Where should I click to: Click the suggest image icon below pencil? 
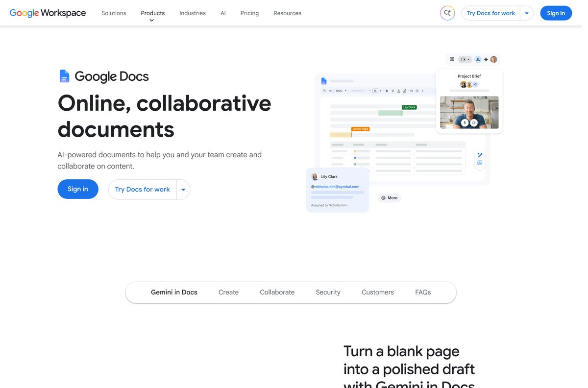pos(480,163)
